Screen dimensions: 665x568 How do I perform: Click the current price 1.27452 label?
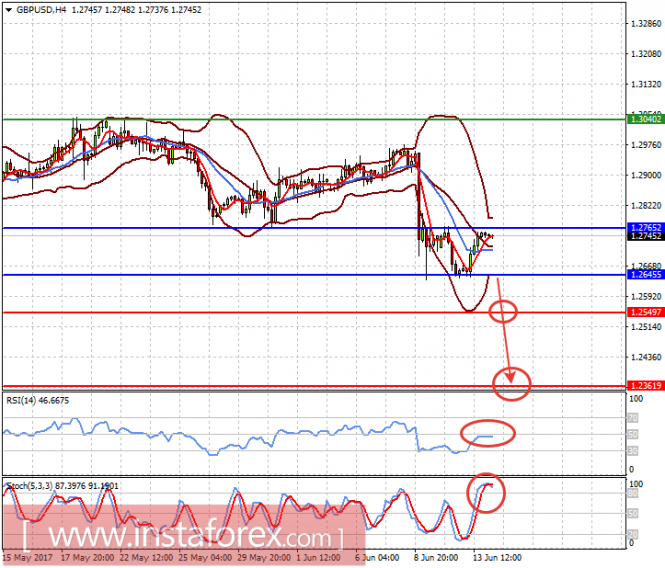tap(643, 237)
